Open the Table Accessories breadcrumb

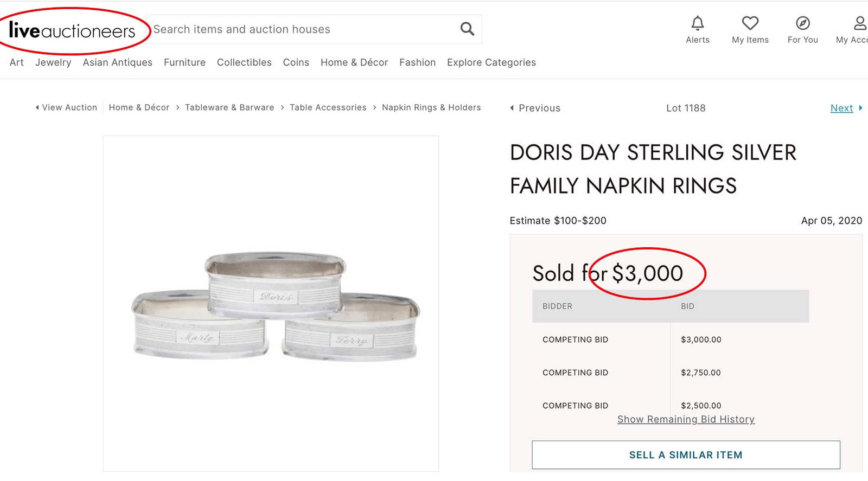[328, 107]
